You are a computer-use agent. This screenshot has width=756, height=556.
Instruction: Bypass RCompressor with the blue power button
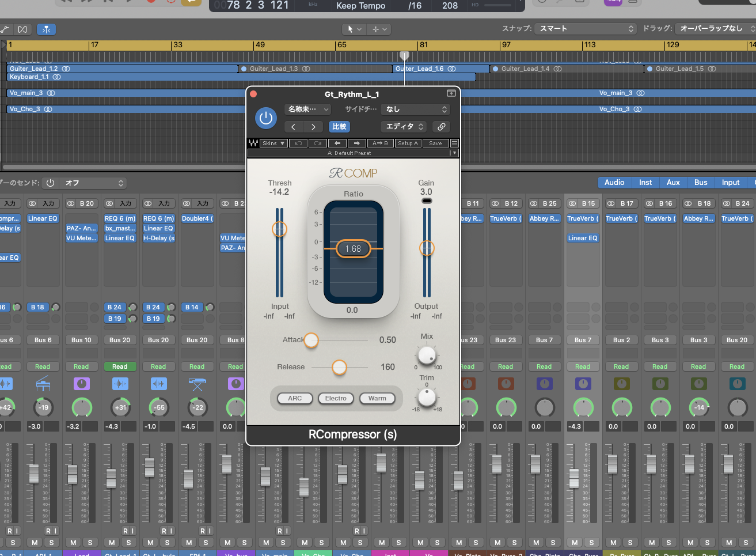[x=265, y=118]
